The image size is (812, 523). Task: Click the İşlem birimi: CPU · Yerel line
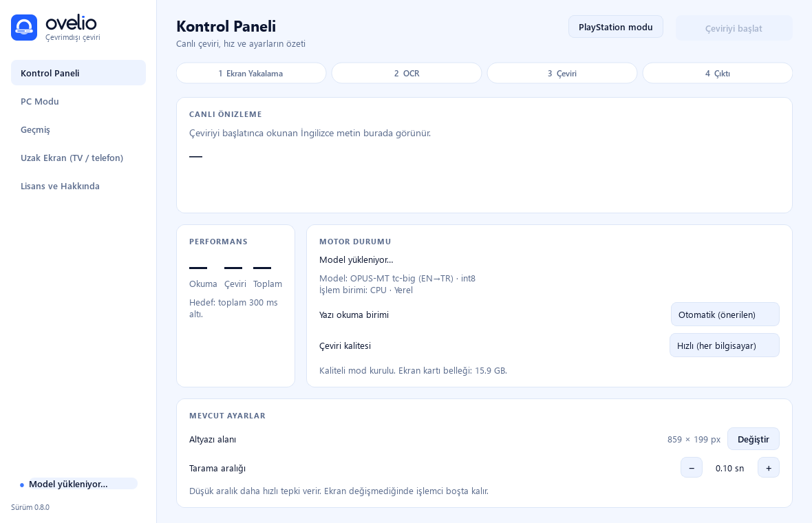366,290
